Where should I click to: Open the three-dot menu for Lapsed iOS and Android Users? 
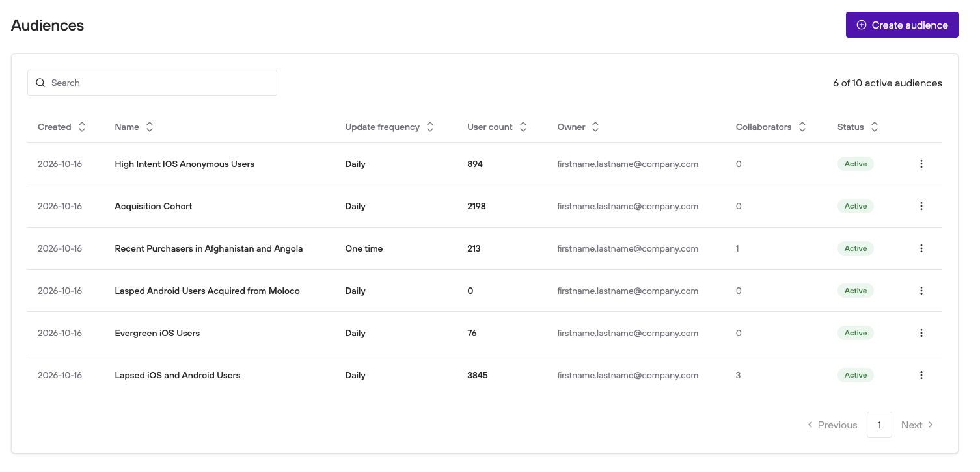921,375
